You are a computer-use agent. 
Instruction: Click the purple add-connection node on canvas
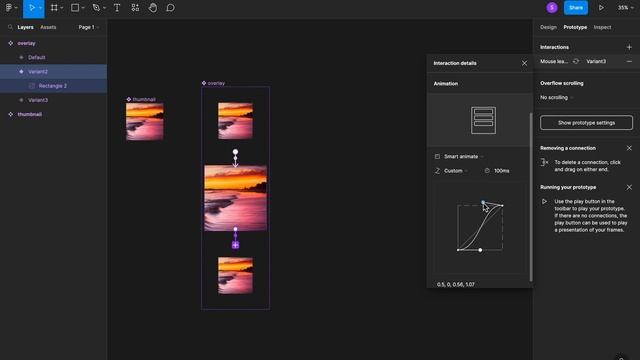tap(236, 245)
